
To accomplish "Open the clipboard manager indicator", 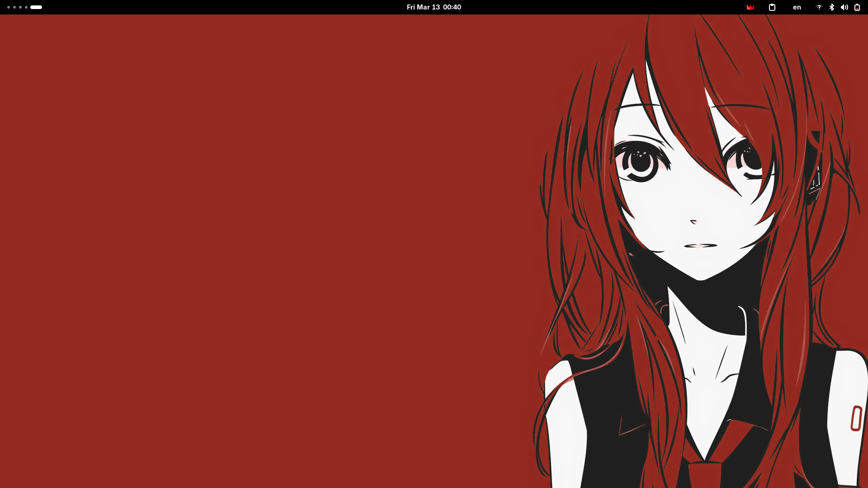I will [772, 7].
